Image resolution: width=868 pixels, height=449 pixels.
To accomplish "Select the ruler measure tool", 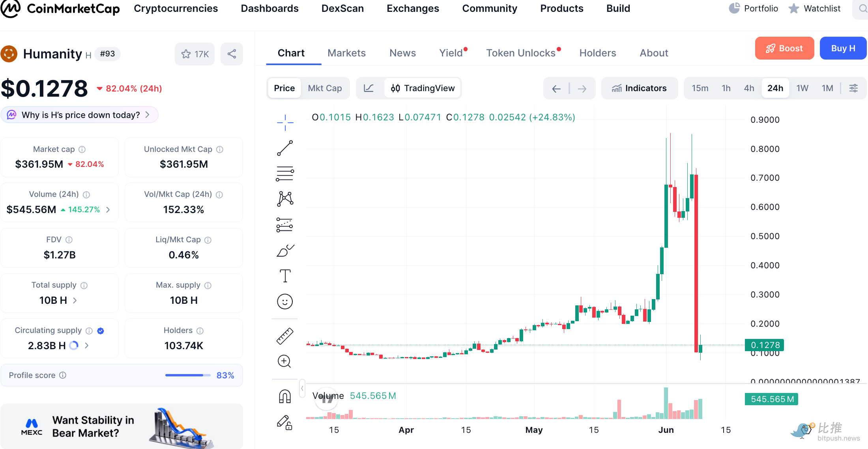I will (285, 336).
